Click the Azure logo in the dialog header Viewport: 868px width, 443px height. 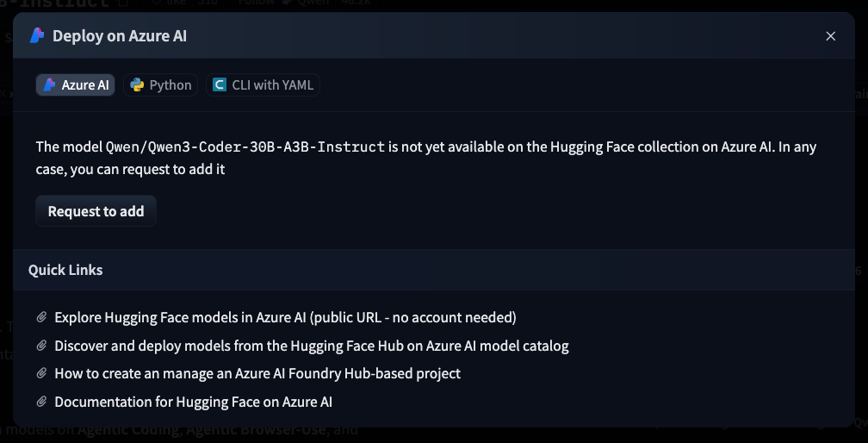[37, 35]
